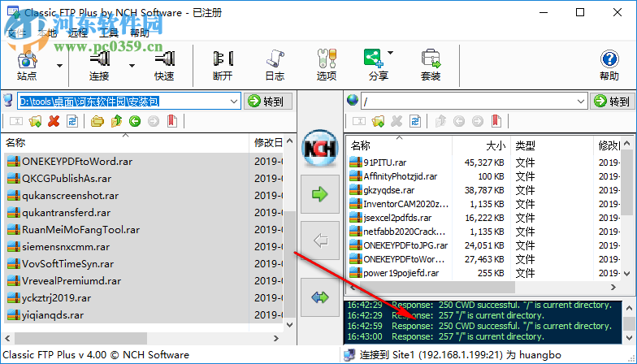Click the local refresh icon
The image size is (637, 364).
tap(72, 121)
